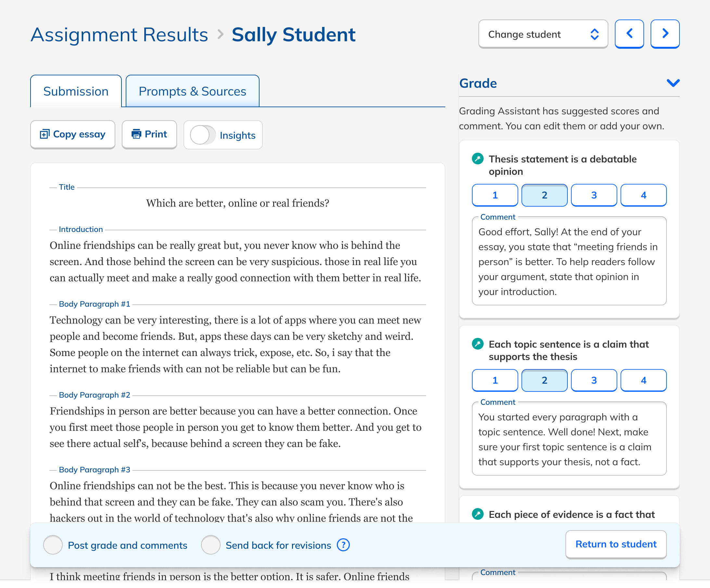The height and width of the screenshot is (588, 710).
Task: Select Send back for revisions option
Action: pyautogui.click(x=211, y=545)
